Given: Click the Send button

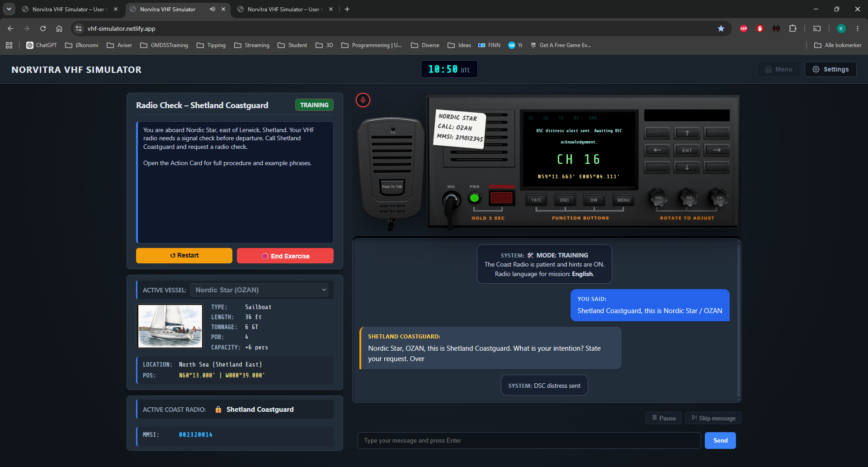Looking at the screenshot, I should click(720, 440).
